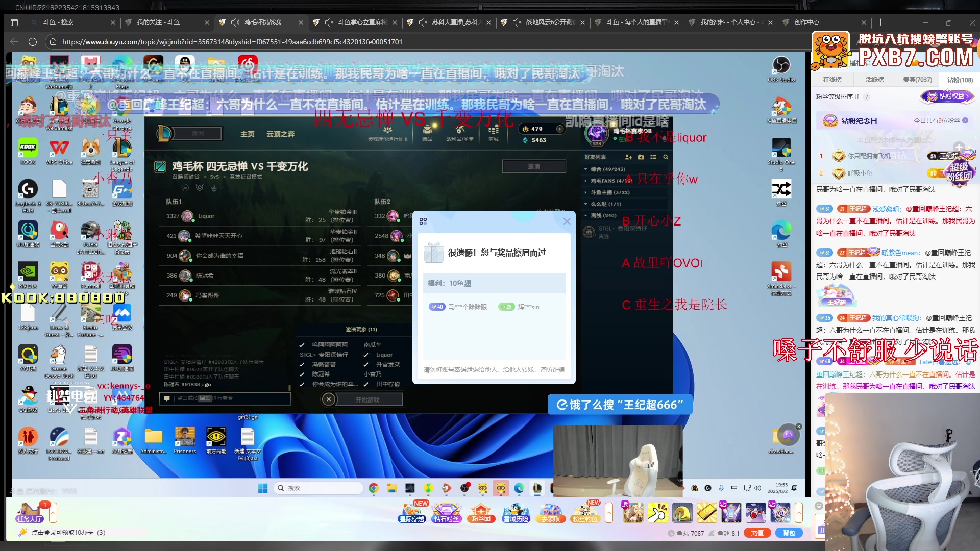980x551 pixels.
Task: Click the gold ticket gift item
Action: click(x=707, y=513)
